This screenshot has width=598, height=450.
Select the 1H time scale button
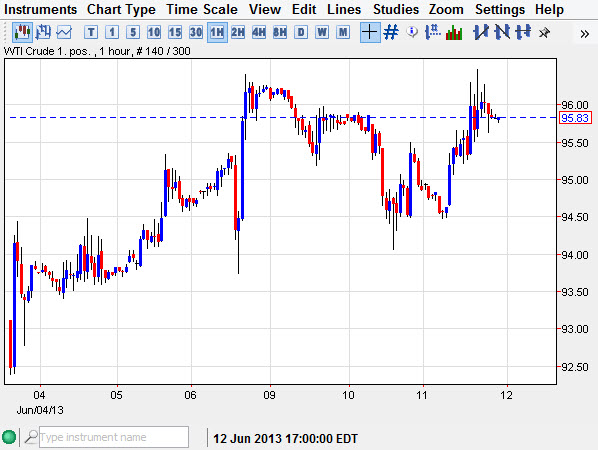[x=217, y=32]
